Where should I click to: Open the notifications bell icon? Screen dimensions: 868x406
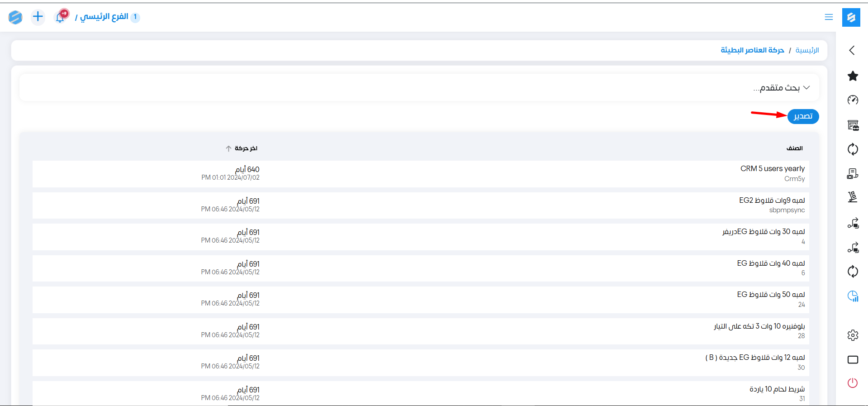pos(60,17)
